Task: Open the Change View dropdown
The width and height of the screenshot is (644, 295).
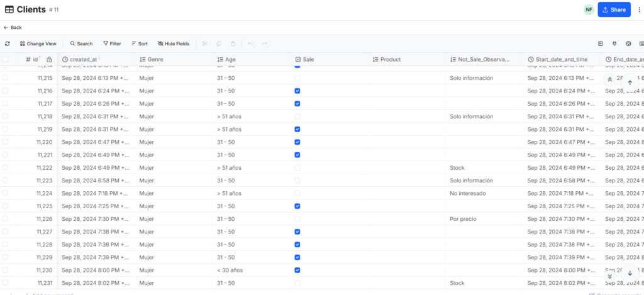Action: [38, 44]
